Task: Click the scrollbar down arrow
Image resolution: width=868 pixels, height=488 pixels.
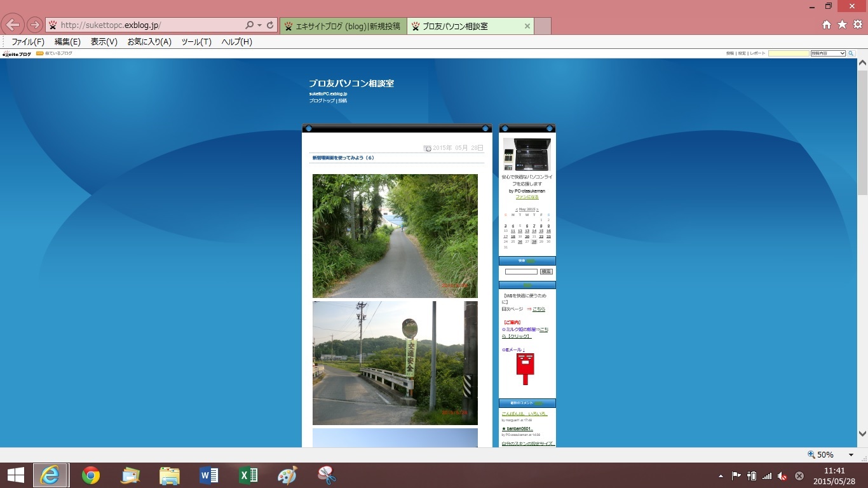Action: (862, 433)
